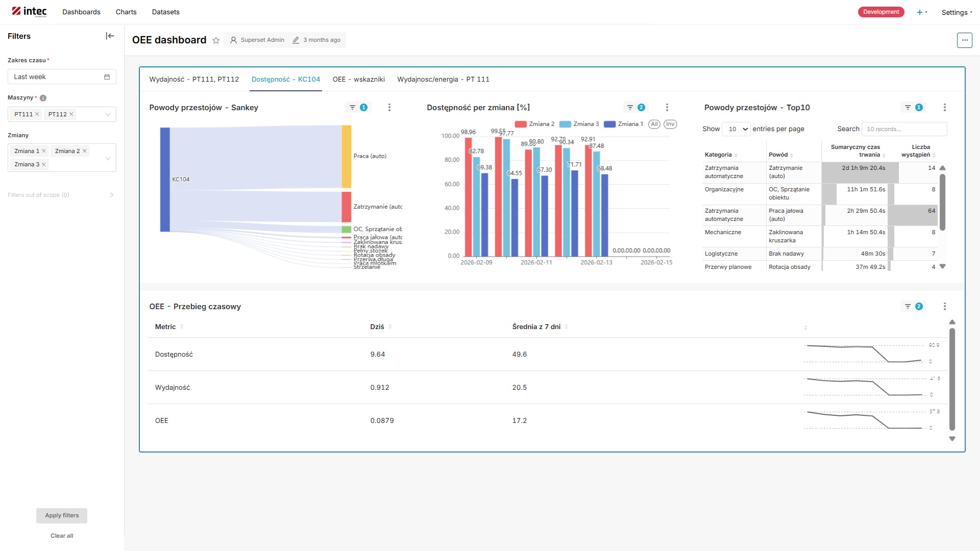Toggle Zmiana 2 legend series
This screenshot has height=551, width=980.
[x=534, y=124]
